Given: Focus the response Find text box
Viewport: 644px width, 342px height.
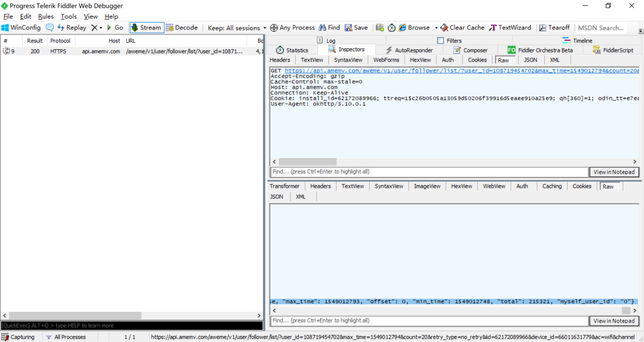Looking at the screenshot, I should [429, 321].
